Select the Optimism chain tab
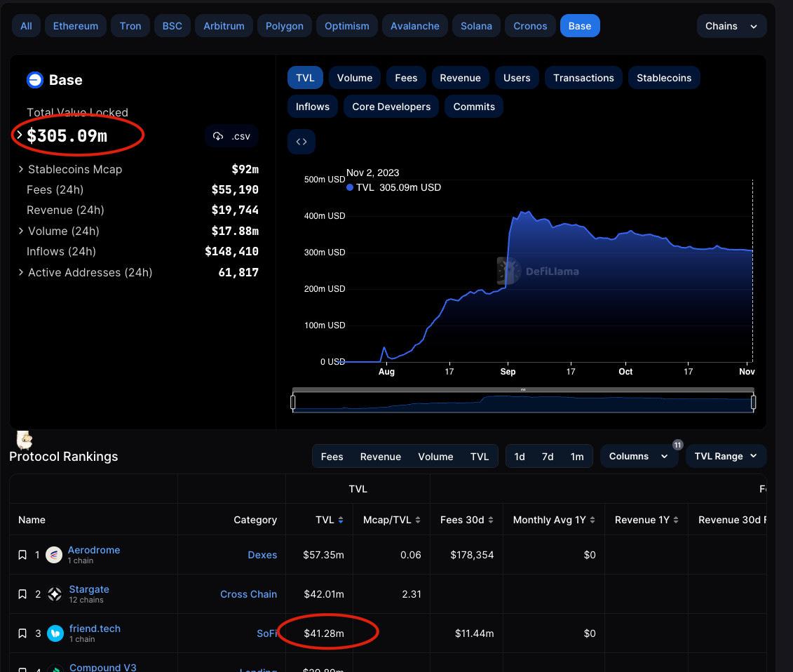The width and height of the screenshot is (793, 672). [347, 26]
